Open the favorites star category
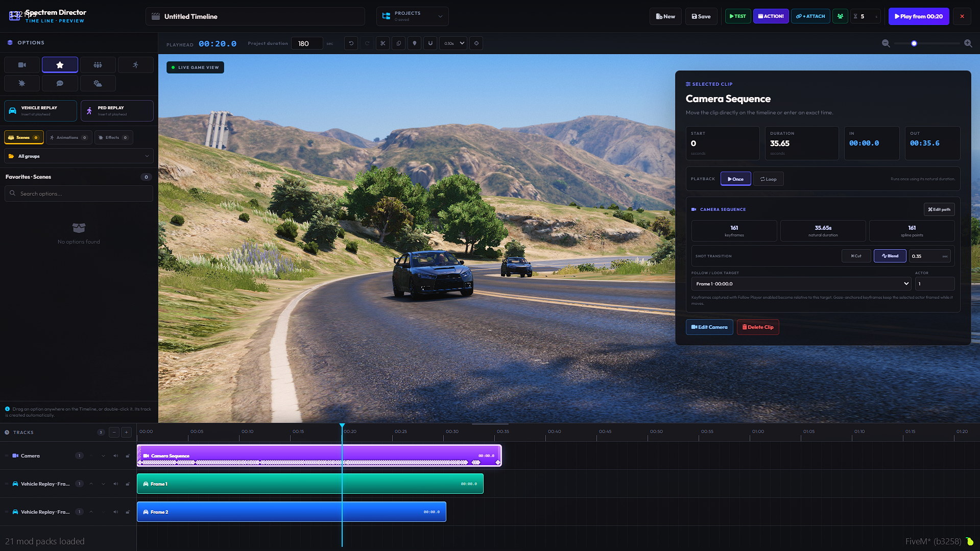 60,65
